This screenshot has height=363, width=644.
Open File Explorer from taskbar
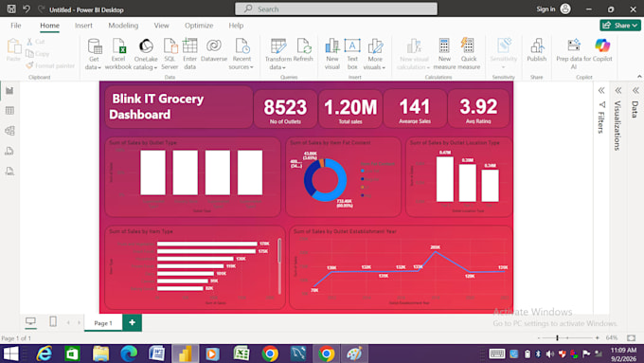pos(100,354)
